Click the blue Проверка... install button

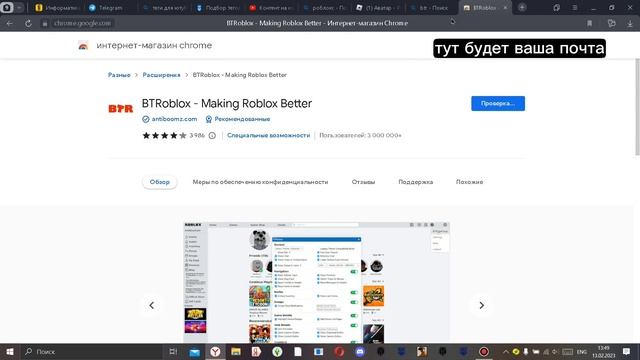point(498,104)
